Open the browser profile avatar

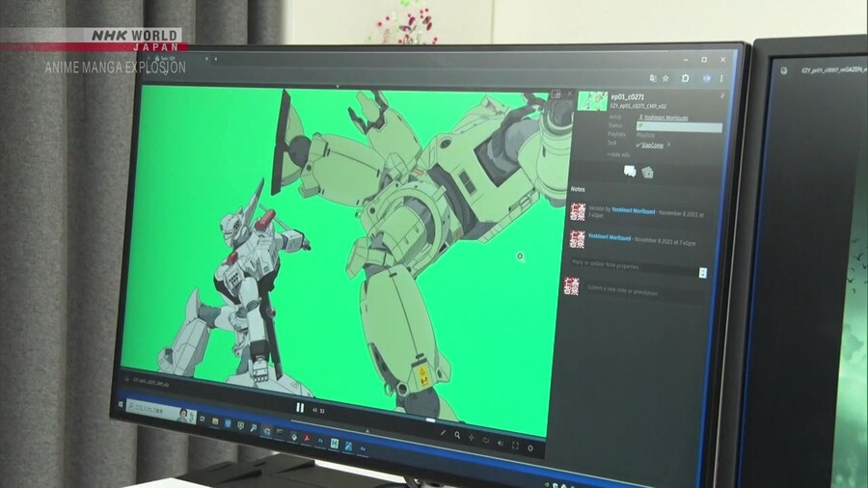tap(707, 78)
